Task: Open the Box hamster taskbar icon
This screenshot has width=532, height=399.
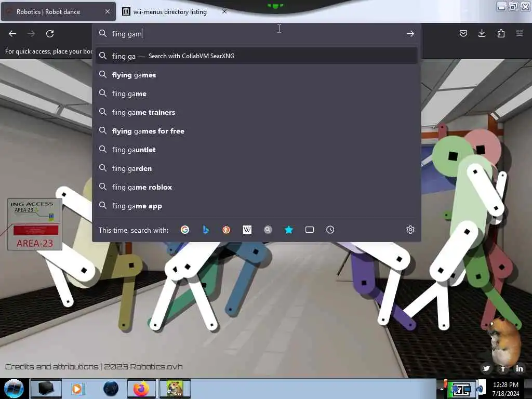Action: coord(175,389)
